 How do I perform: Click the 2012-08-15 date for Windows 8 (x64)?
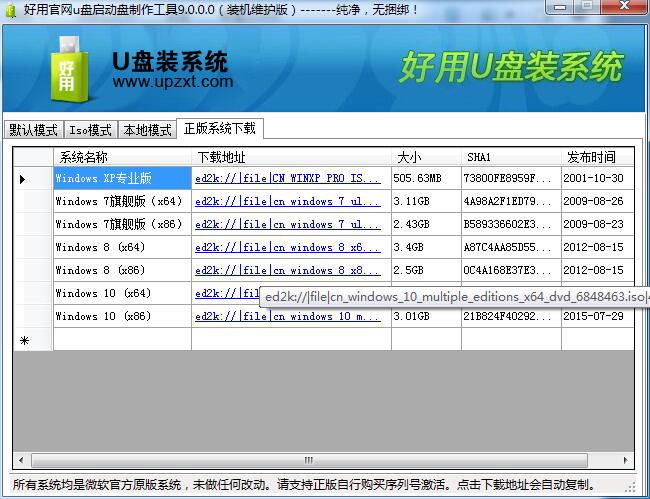598,247
